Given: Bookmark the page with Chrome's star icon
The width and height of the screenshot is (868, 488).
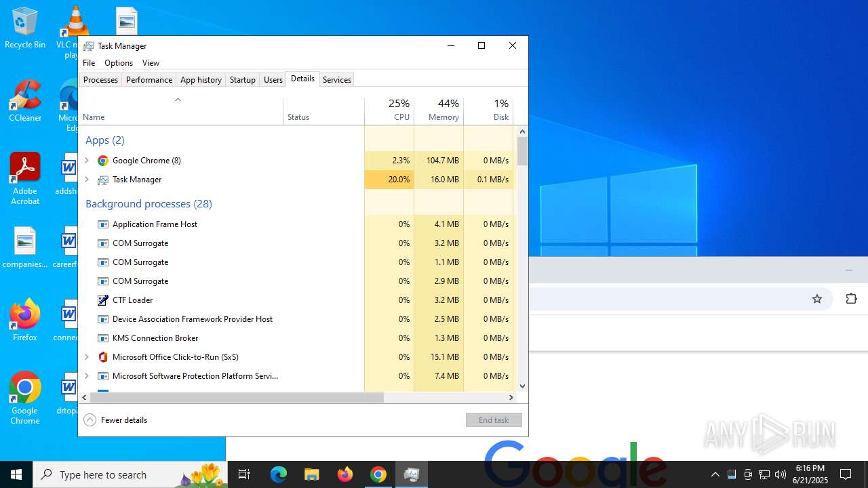Looking at the screenshot, I should 817,299.
